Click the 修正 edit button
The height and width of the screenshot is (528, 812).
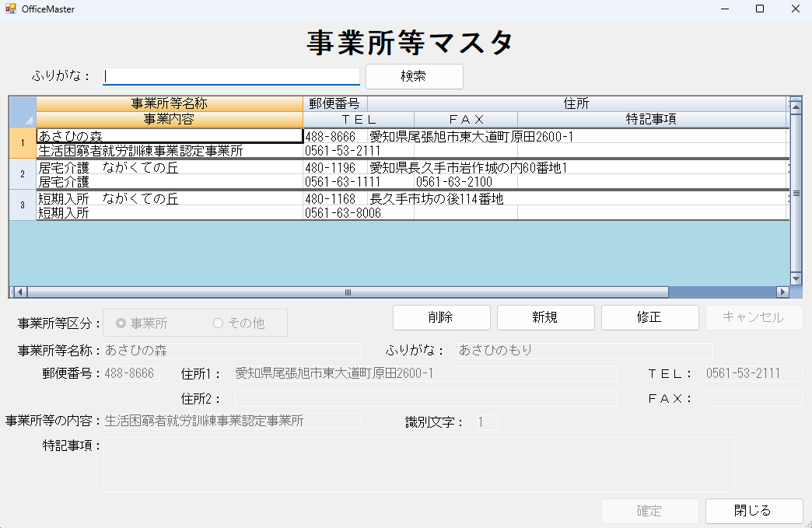(649, 317)
